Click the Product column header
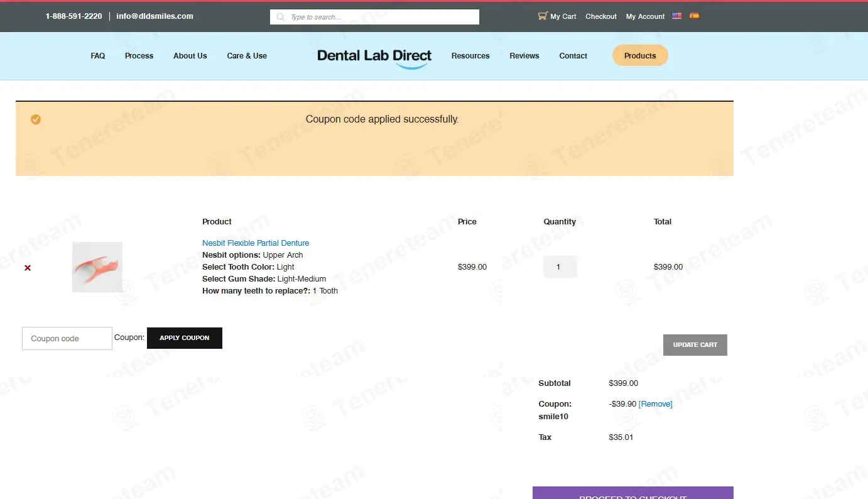Screen dimensions: 868x499 [x=217, y=222]
